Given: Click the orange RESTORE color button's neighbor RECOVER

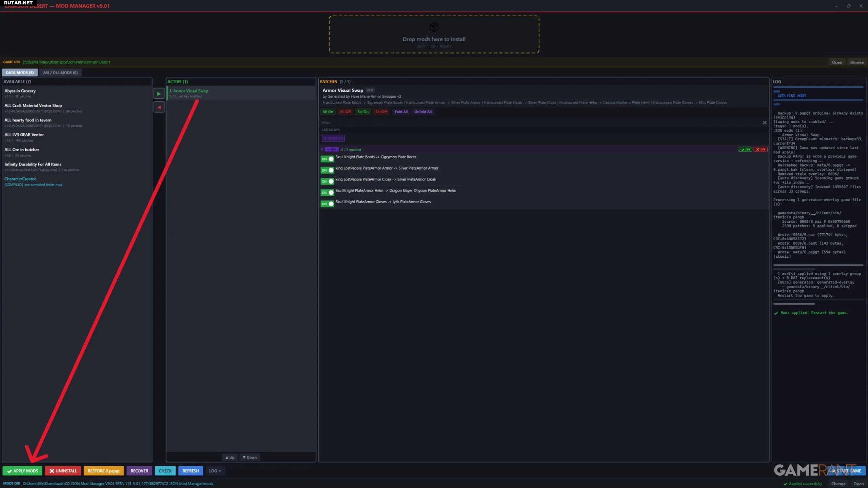Looking at the screenshot, I should pyautogui.click(x=139, y=471).
